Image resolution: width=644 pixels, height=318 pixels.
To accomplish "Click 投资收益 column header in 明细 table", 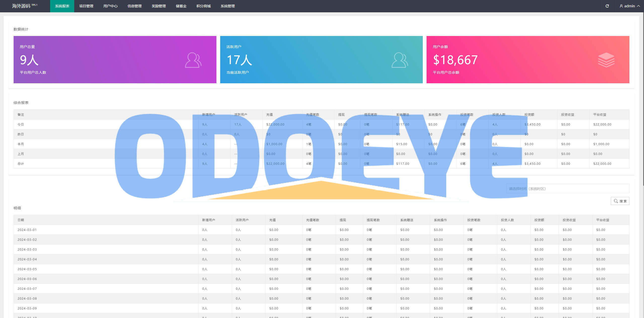I will (x=569, y=220).
